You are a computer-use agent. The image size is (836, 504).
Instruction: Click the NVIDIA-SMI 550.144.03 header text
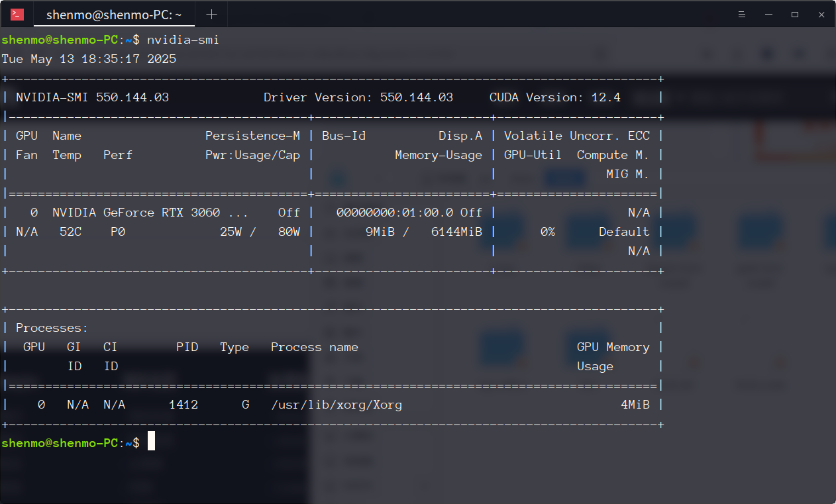point(93,97)
